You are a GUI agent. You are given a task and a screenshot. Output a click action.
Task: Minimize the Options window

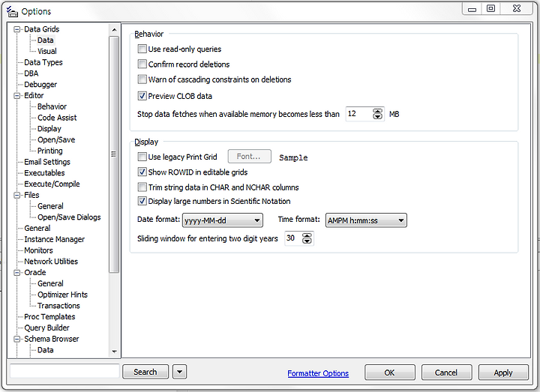click(x=472, y=8)
